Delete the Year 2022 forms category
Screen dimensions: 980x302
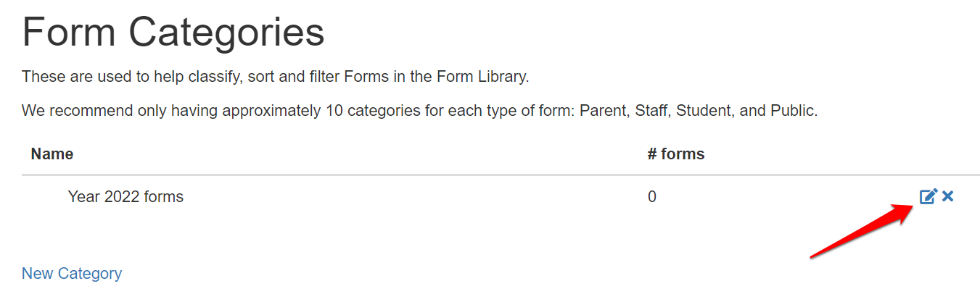947,196
